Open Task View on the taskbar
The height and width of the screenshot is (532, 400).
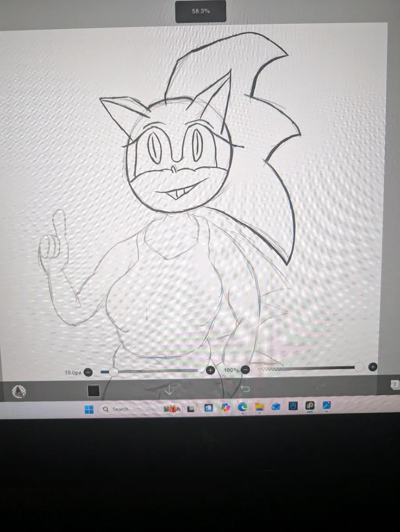tap(191, 409)
